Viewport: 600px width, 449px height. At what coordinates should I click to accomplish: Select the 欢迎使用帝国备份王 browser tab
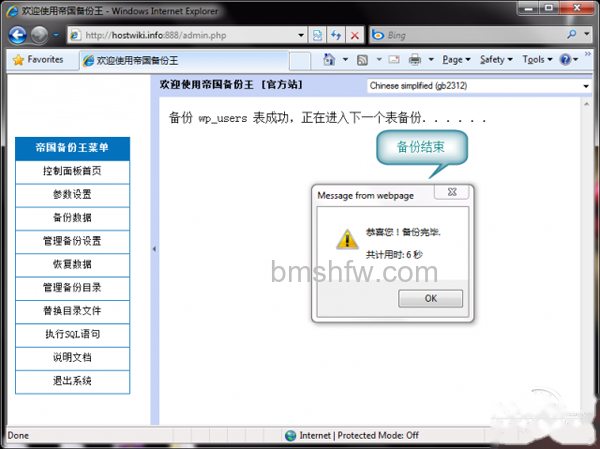click(x=184, y=60)
